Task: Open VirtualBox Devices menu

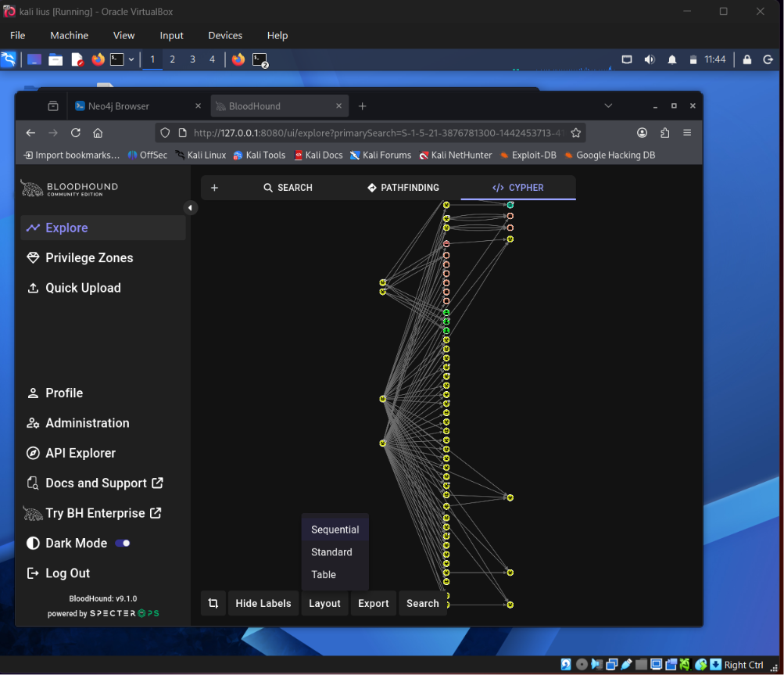Action: point(225,35)
